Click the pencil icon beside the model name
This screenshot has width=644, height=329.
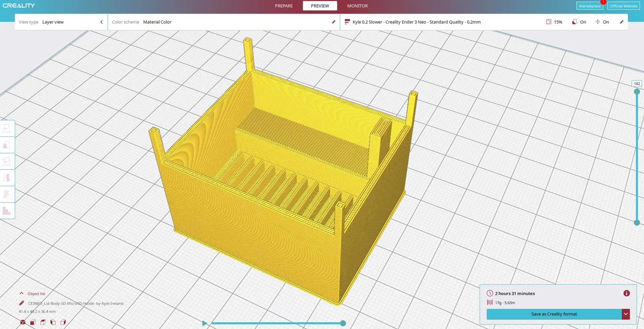click(22, 303)
